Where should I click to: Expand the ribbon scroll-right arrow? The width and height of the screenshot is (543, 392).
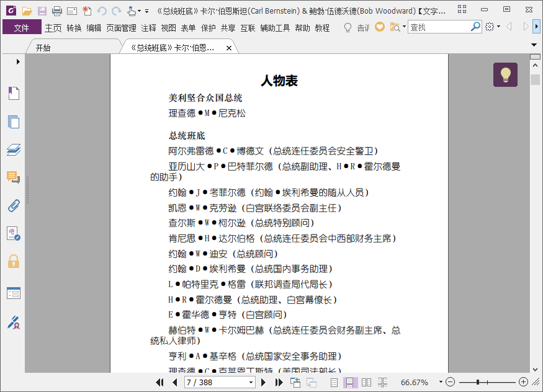click(536, 26)
